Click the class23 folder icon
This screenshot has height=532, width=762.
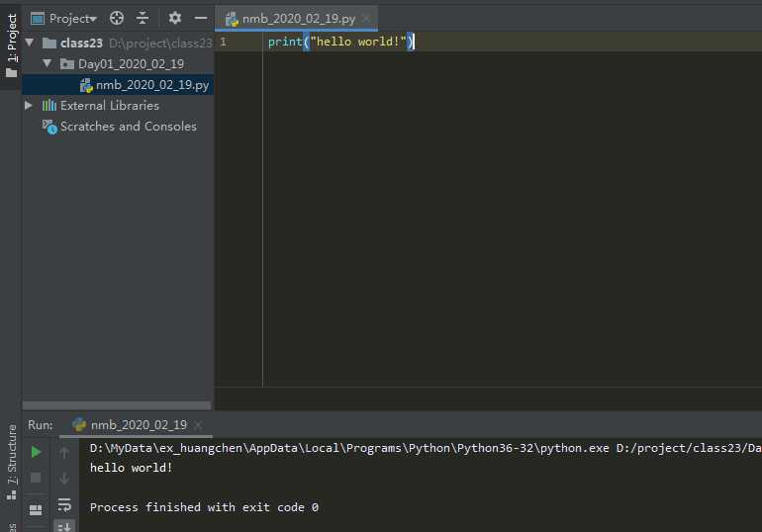click(x=49, y=43)
